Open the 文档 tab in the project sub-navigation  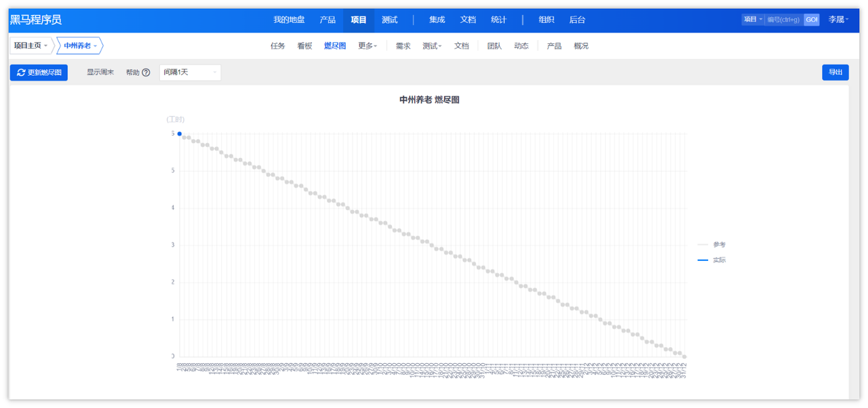(462, 46)
